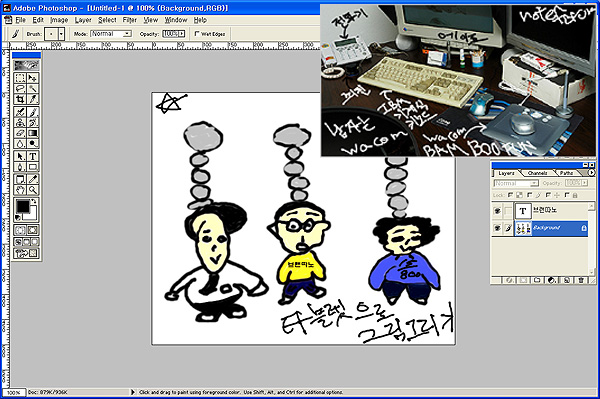Open the Brush preset picker arrow
600x399 pixels.
[61, 34]
